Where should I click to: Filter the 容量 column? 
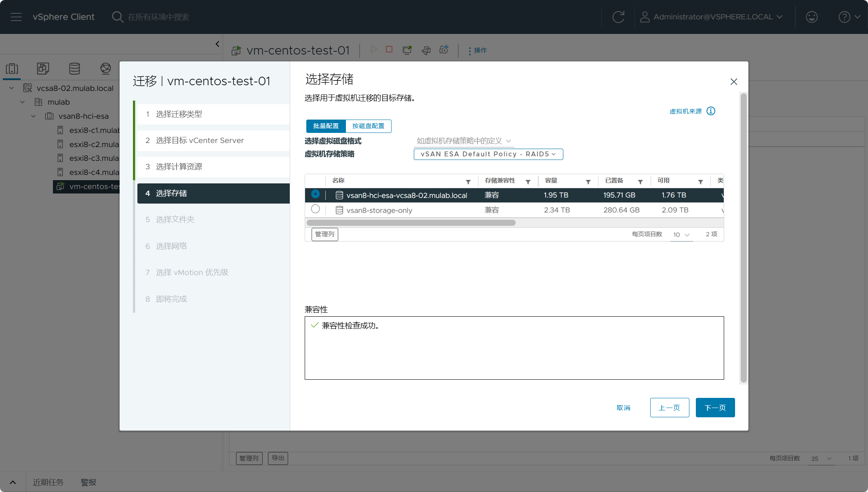(588, 182)
